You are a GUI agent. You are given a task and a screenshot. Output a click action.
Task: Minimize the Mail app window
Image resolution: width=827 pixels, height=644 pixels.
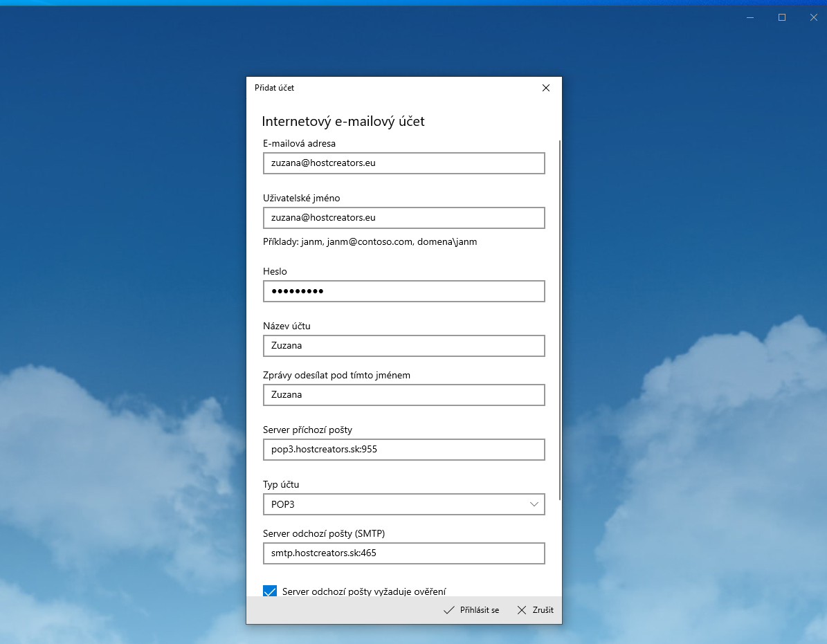(750, 17)
